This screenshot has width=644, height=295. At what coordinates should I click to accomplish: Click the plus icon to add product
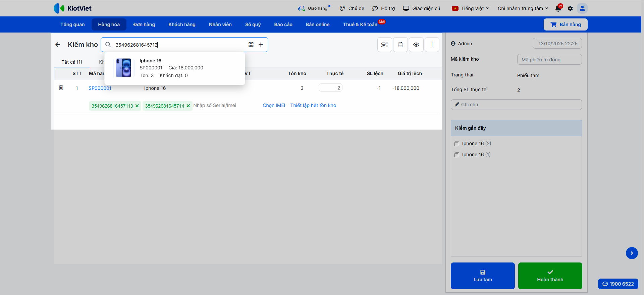coord(261,45)
